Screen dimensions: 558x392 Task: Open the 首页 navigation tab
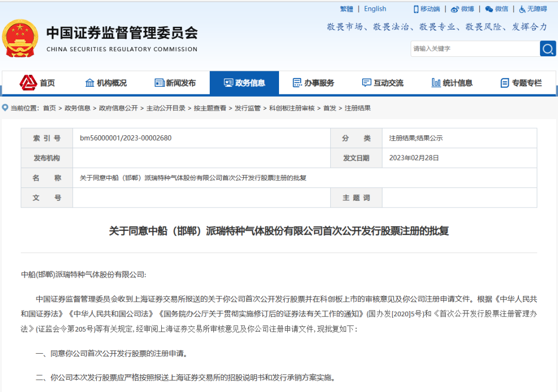pyautogui.click(x=37, y=83)
